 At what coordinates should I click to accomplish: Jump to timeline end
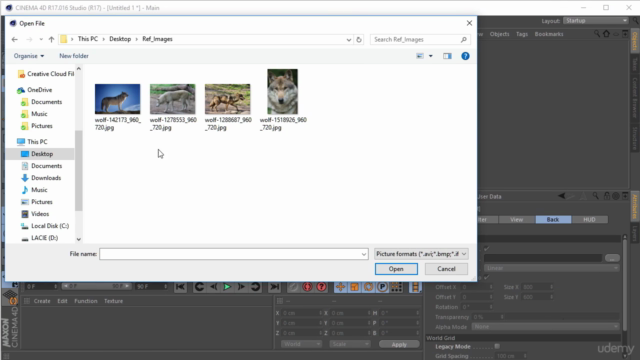[x=274, y=287]
